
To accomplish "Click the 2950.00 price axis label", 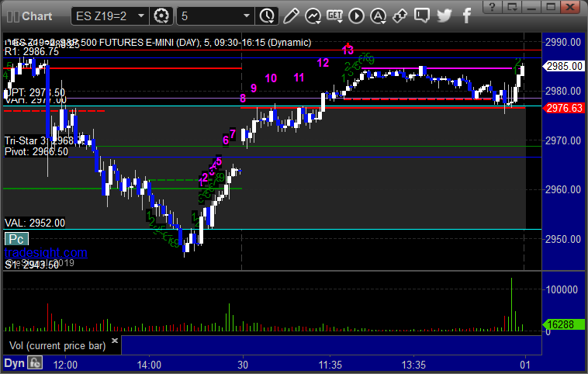I will [x=563, y=239].
